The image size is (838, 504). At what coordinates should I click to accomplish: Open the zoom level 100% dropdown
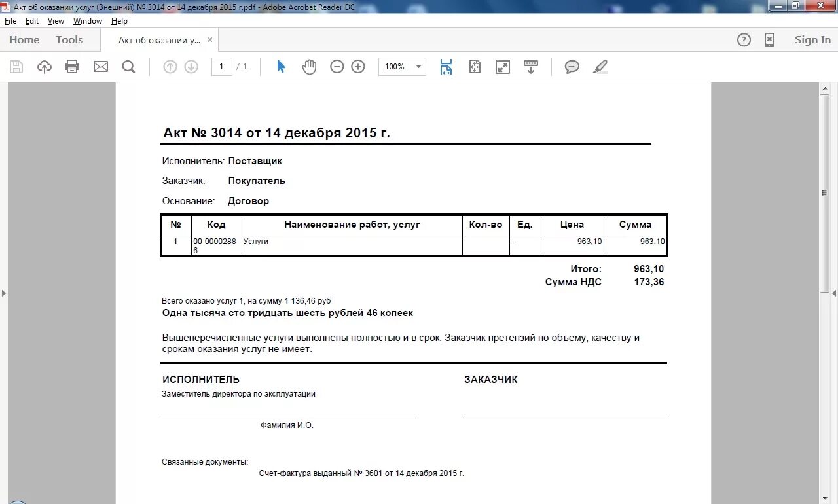coord(402,67)
